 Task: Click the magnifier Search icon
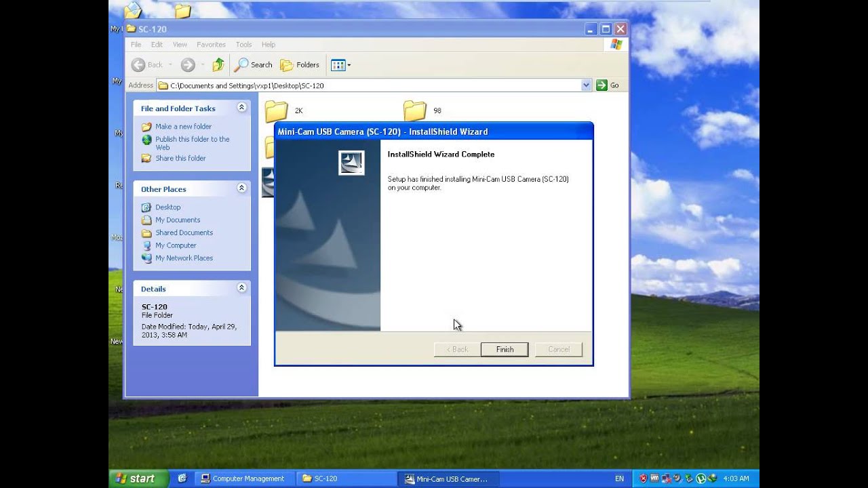coord(241,64)
